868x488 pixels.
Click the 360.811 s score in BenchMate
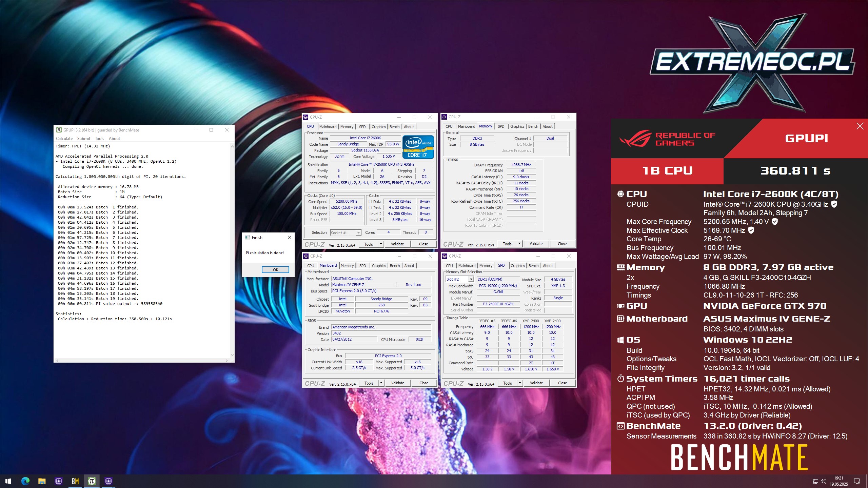[x=795, y=171]
